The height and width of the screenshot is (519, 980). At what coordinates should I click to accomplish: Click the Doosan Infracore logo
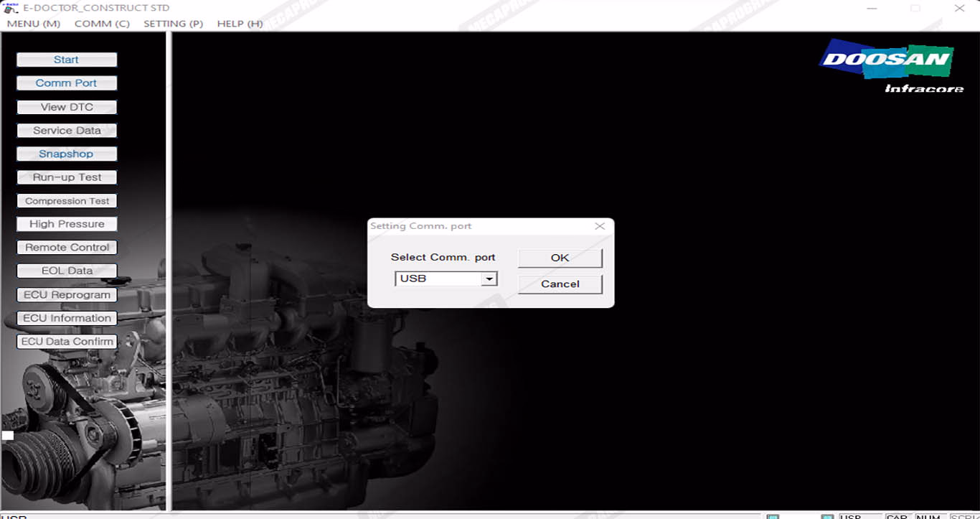[890, 65]
